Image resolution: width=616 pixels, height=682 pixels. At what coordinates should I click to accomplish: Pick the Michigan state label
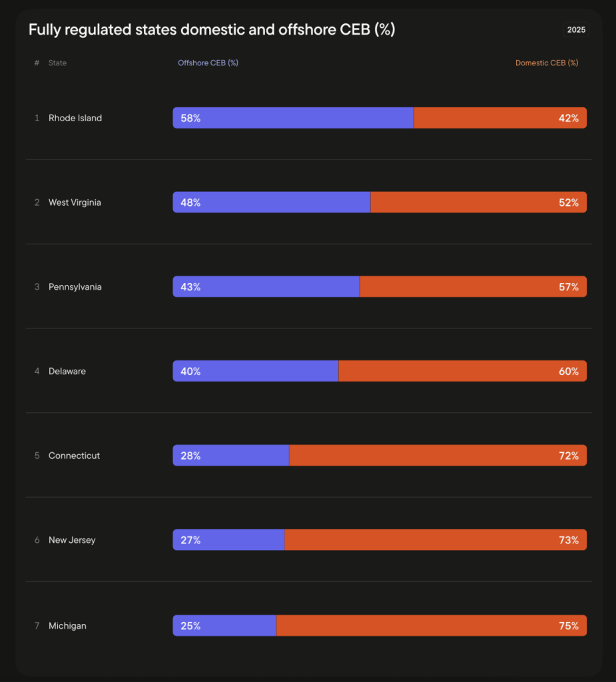(67, 626)
